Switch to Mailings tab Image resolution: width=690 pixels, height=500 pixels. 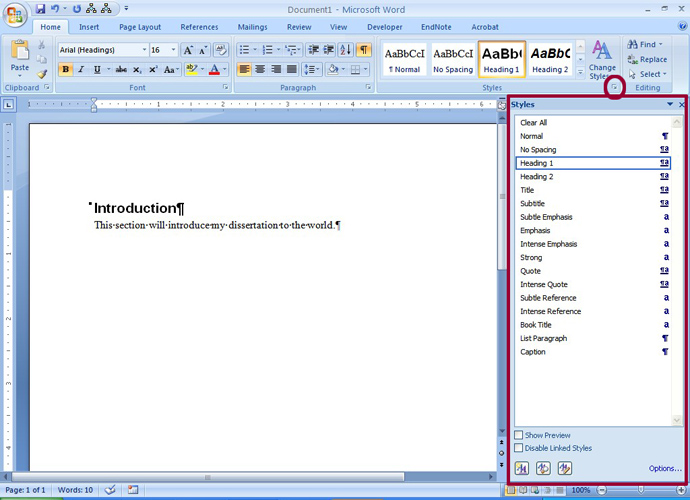(x=253, y=27)
